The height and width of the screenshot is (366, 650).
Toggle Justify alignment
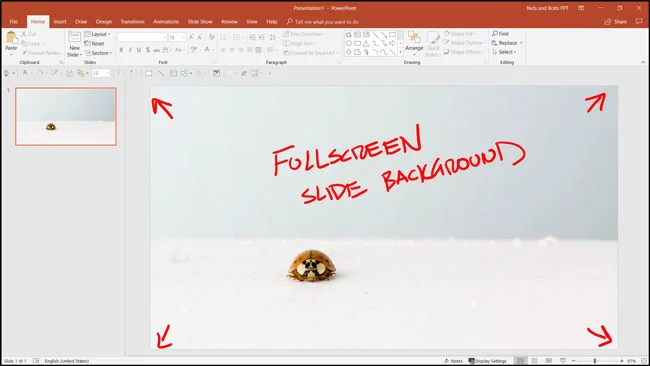(249, 50)
